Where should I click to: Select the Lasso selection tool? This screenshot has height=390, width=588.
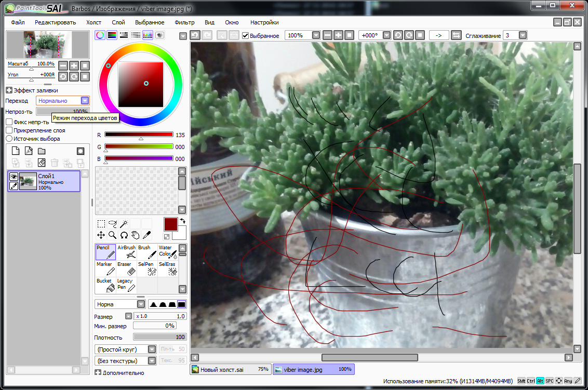113,224
